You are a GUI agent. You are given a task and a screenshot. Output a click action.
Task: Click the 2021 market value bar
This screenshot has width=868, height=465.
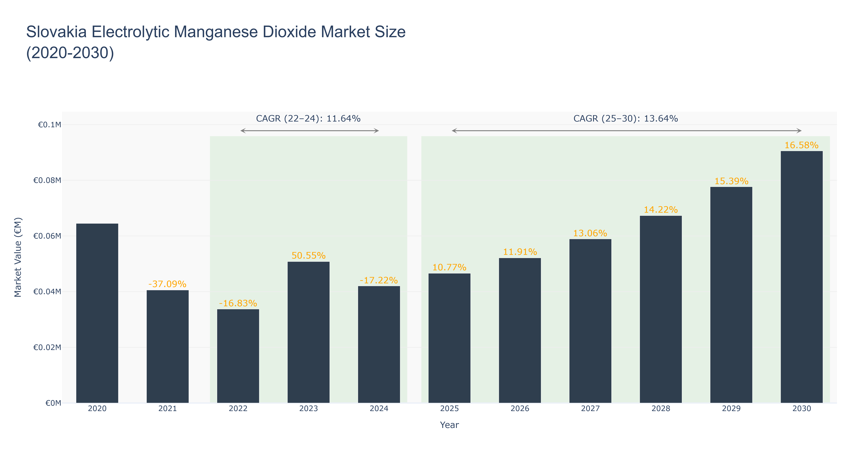167,346
